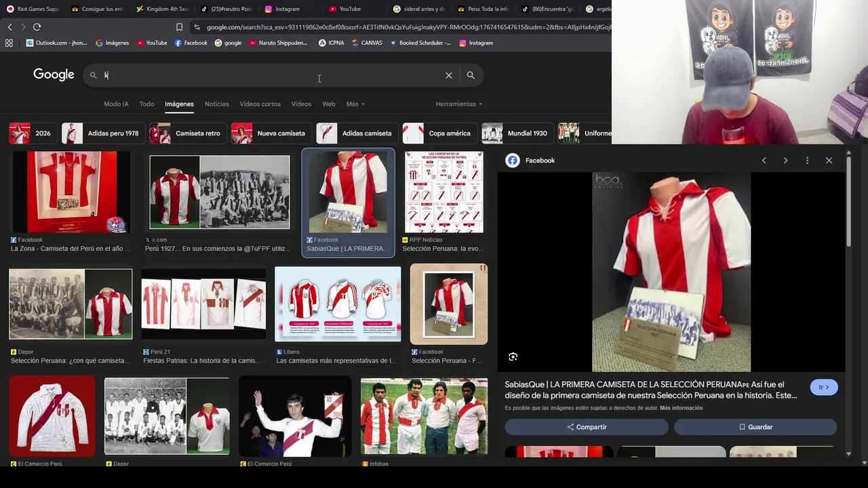This screenshot has width=868, height=488.
Task: Show next image in preview panel
Action: tap(785, 161)
